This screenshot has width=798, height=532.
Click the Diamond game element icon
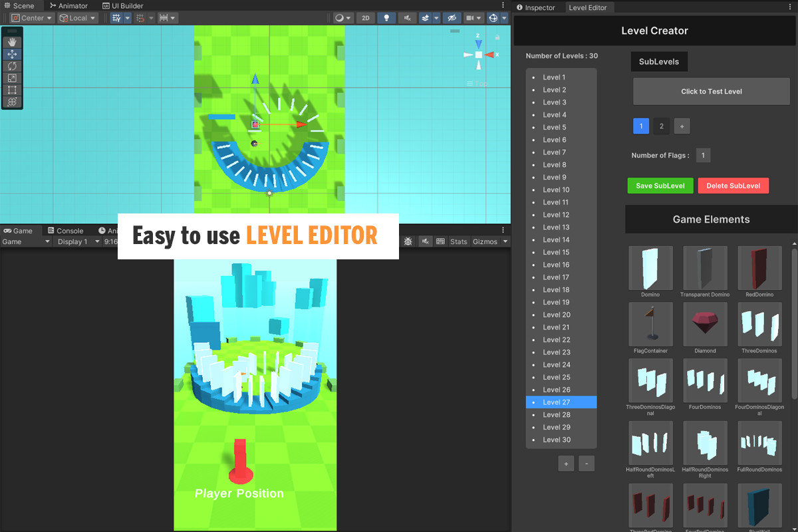click(x=705, y=325)
